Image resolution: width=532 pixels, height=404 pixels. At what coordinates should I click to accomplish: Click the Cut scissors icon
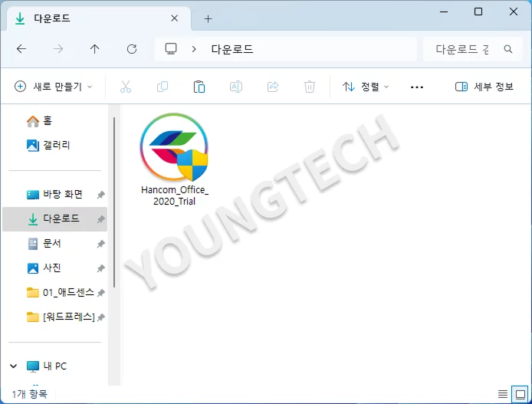[x=126, y=87]
